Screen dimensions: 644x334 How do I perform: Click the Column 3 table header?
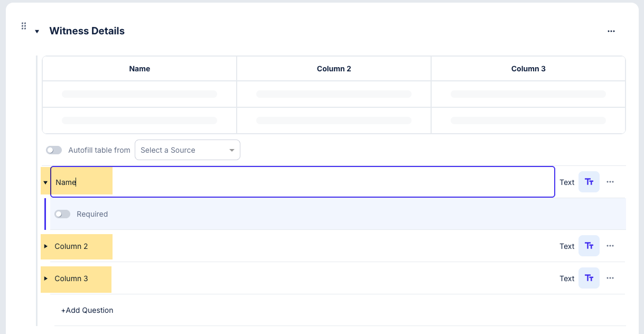528,69
